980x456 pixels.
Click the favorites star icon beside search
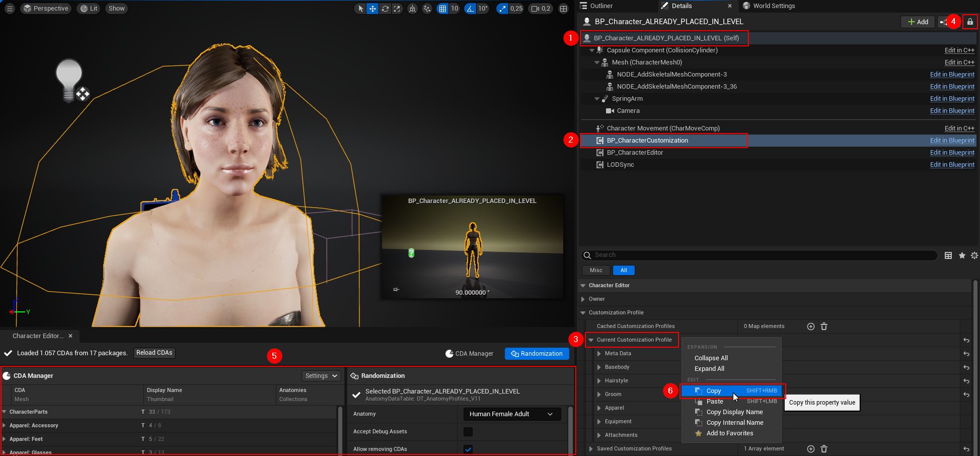962,255
